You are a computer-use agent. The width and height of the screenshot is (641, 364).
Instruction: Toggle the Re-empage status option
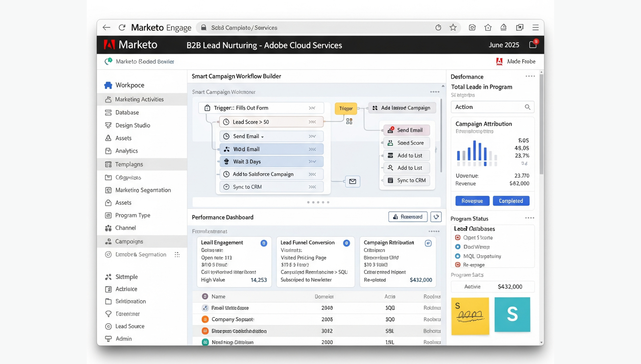[458, 265]
